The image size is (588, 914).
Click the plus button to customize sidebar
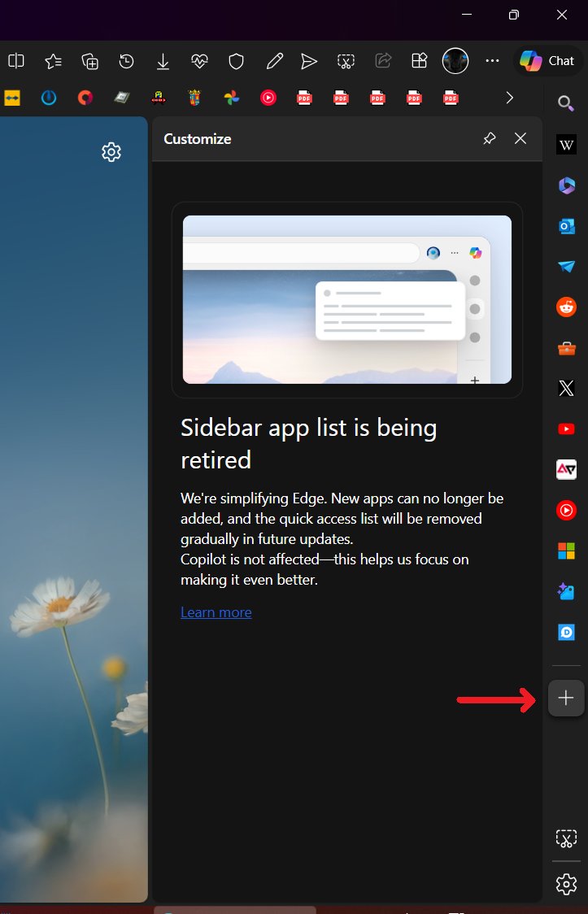[566, 698]
